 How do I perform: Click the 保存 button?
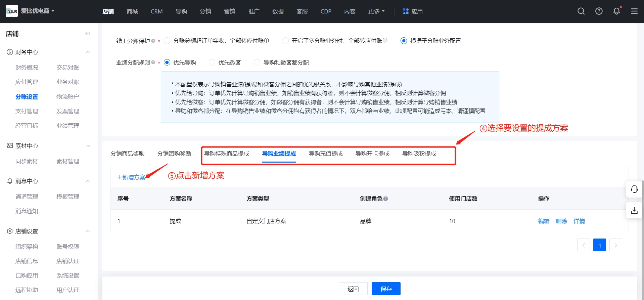[x=386, y=289]
